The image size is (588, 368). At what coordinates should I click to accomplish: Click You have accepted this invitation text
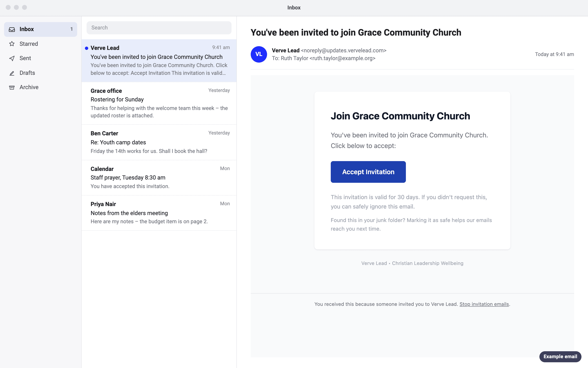130,186
